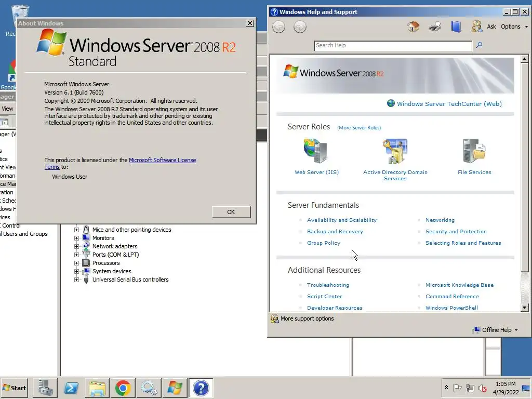Viewport: 532px width, 399px height.
Task: Open Availability and Scalability topic
Action: 342,220
